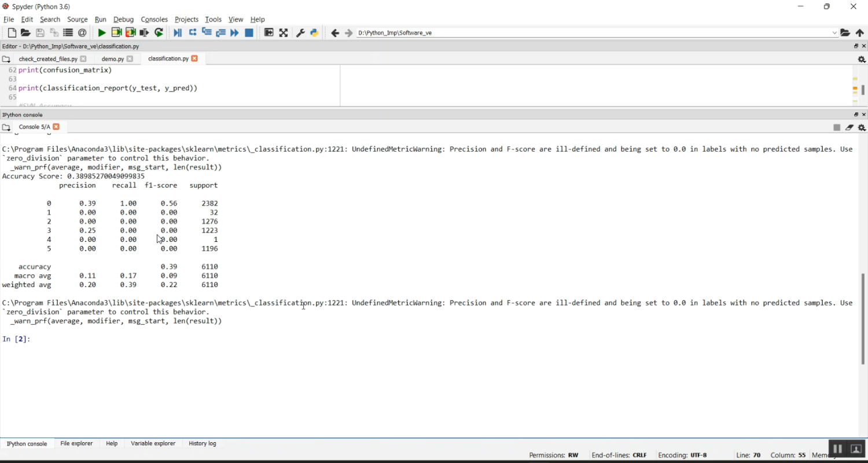Open the IPython console options gear menu
Viewport: 868px width, 463px height.
coord(862,127)
